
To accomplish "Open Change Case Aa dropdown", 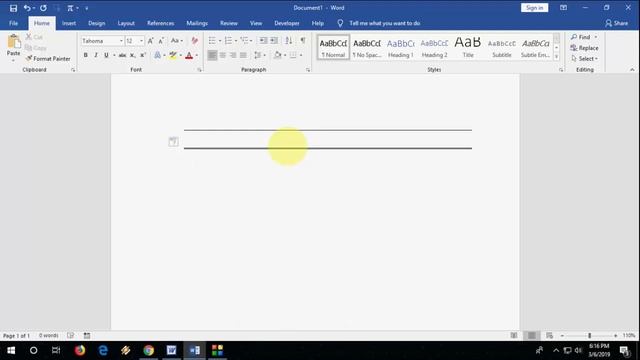I will pyautogui.click(x=177, y=41).
